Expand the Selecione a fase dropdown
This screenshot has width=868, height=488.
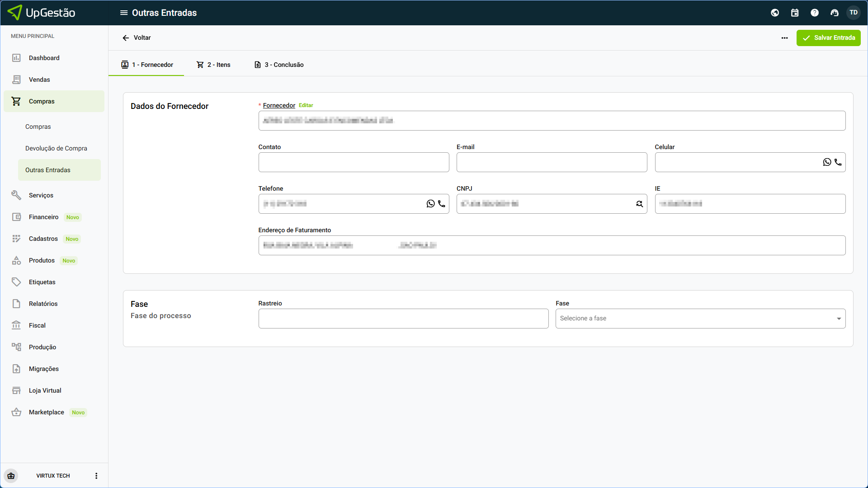click(700, 319)
